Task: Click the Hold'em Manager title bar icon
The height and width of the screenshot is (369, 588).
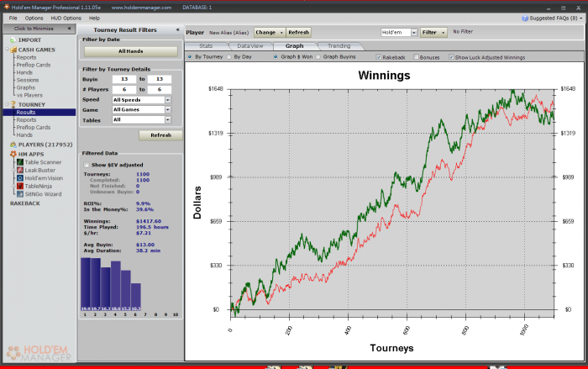Action: [7, 7]
